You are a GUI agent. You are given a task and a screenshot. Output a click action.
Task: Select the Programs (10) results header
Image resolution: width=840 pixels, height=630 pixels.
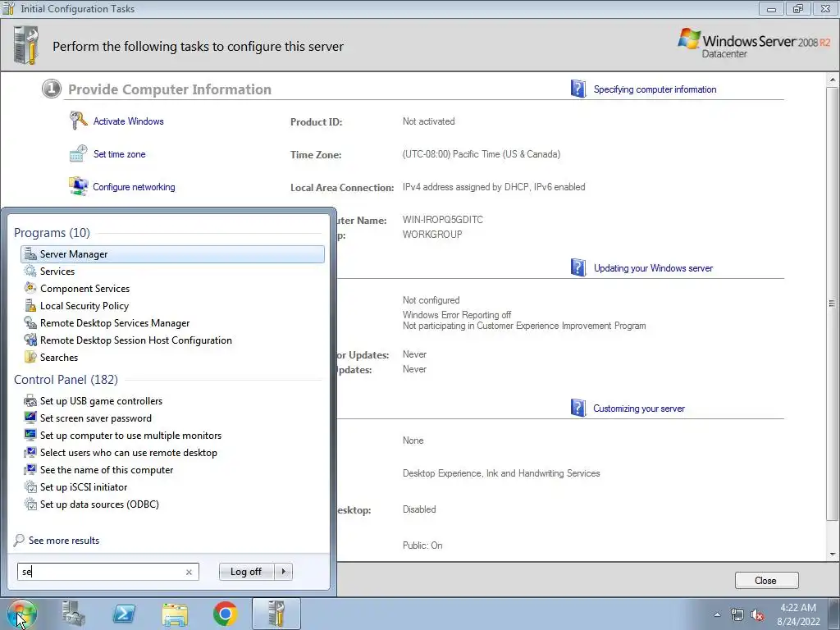tap(52, 233)
